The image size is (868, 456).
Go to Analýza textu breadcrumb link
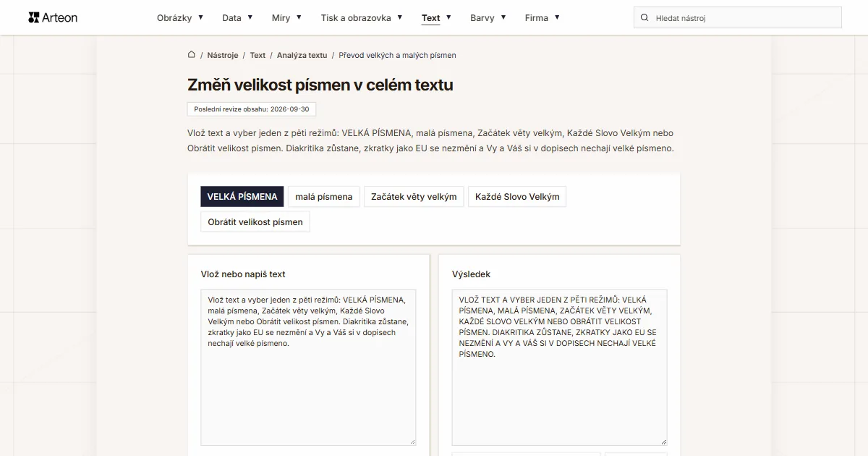(302, 55)
